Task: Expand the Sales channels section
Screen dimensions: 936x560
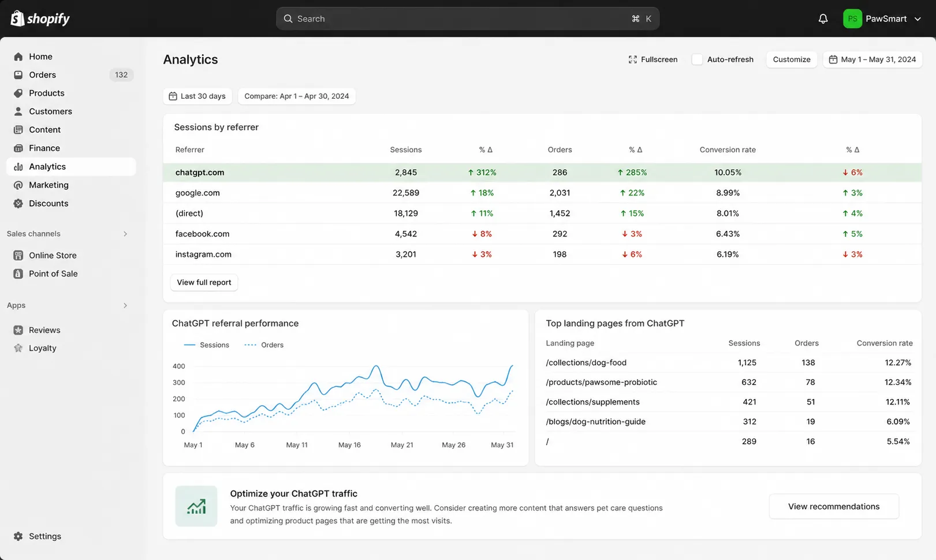Action: click(x=125, y=234)
